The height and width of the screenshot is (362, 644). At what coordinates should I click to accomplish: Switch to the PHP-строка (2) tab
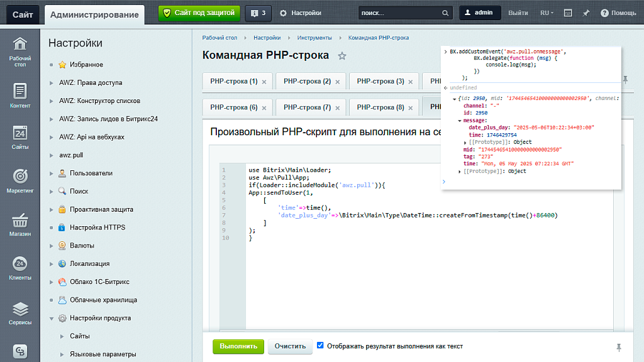307,81
